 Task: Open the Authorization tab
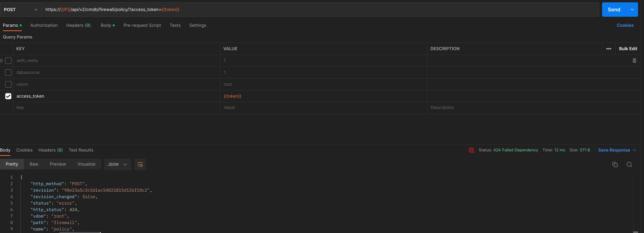pos(44,25)
